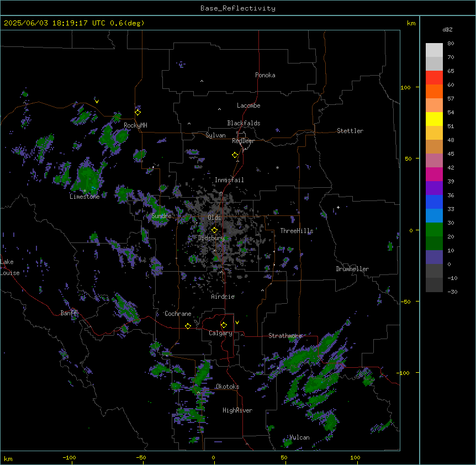This screenshot has height=465, width=476.
Task: Select the Drumheller label
Action: pyautogui.click(x=352, y=269)
